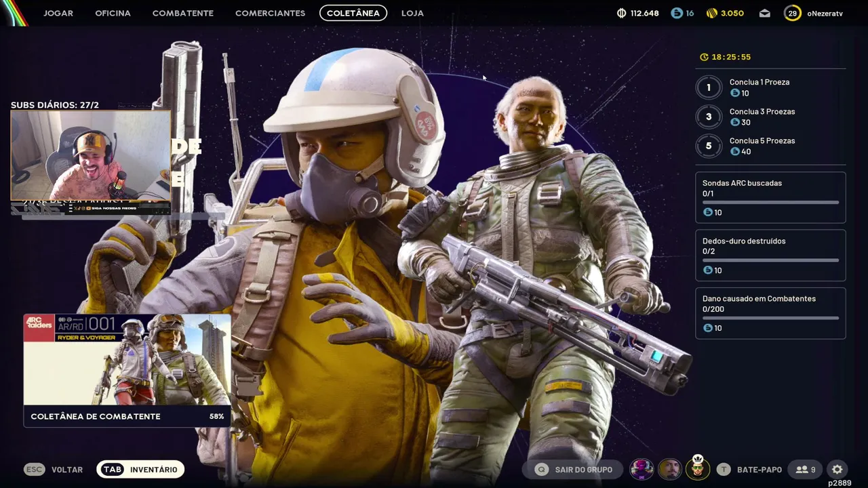Image resolution: width=868 pixels, height=488 pixels.
Task: Open the COMERCIANTES tab
Action: (x=270, y=13)
